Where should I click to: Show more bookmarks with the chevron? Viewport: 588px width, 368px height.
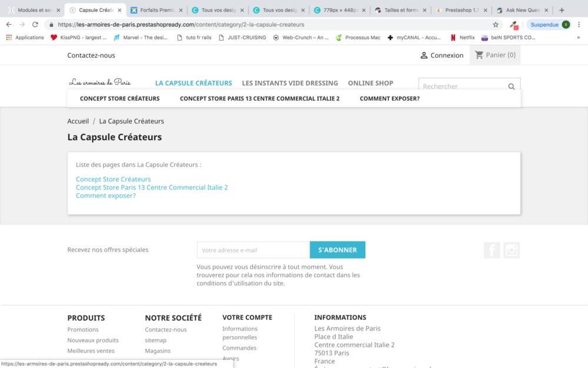pos(578,38)
